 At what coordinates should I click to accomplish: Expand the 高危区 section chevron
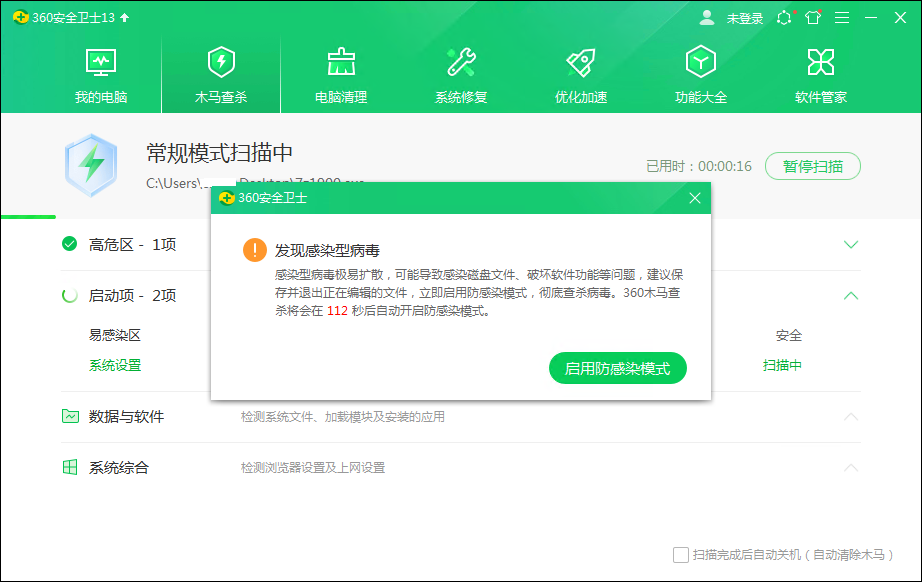point(851,243)
